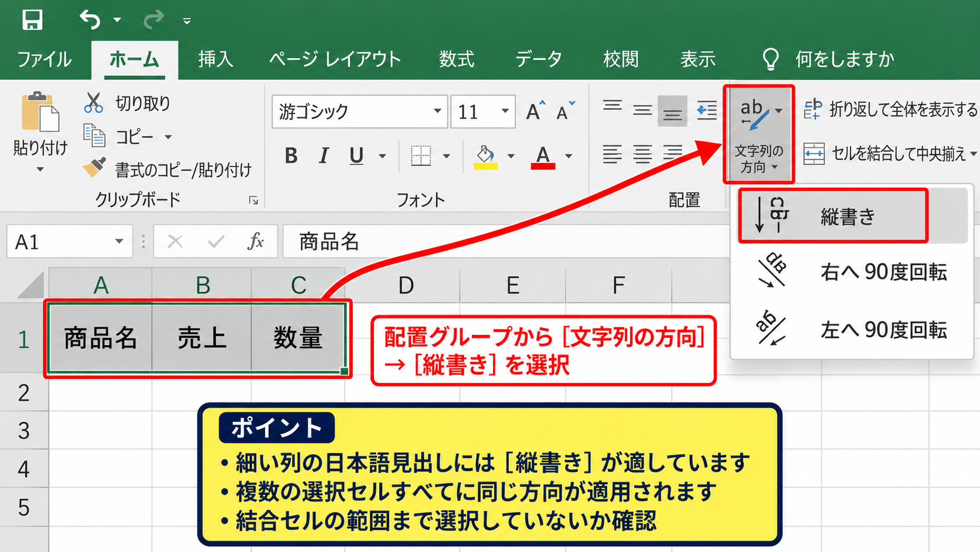The image size is (980, 552).
Task: Toggle Bold formatting
Action: 291,155
